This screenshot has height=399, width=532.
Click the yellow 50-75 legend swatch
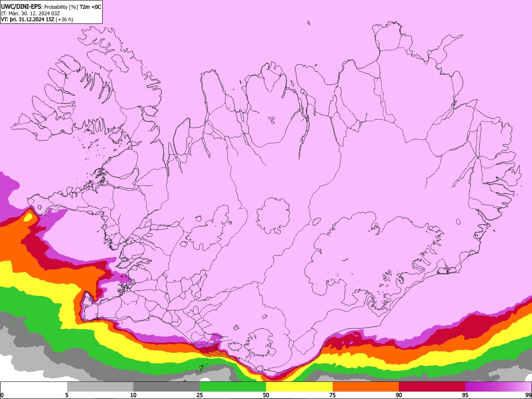coord(299,387)
